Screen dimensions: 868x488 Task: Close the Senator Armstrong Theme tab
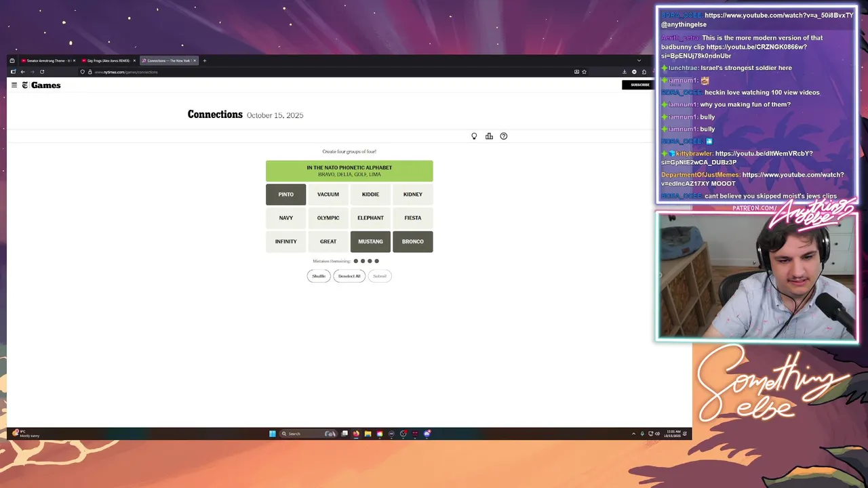(74, 60)
